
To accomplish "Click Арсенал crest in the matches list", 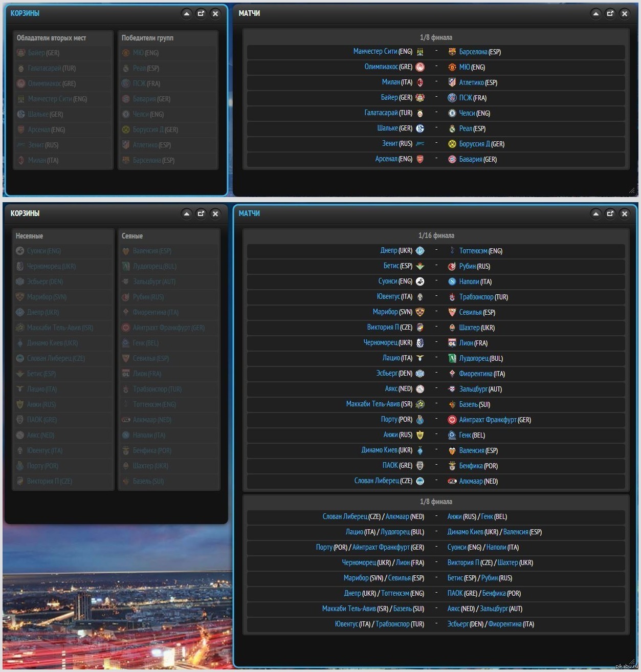I will (420, 159).
